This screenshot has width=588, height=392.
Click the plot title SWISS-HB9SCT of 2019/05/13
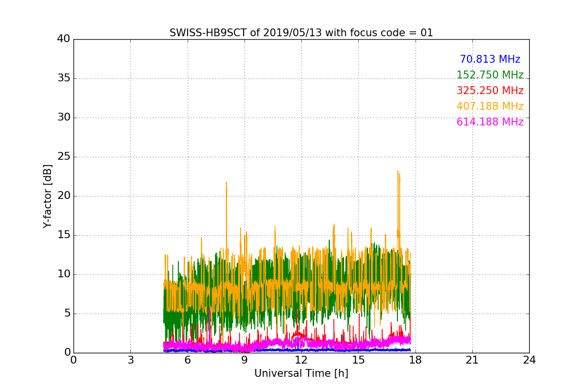[x=301, y=33]
